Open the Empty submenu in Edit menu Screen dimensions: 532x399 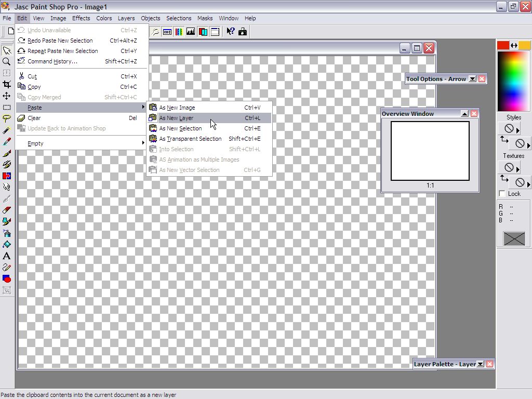35,143
